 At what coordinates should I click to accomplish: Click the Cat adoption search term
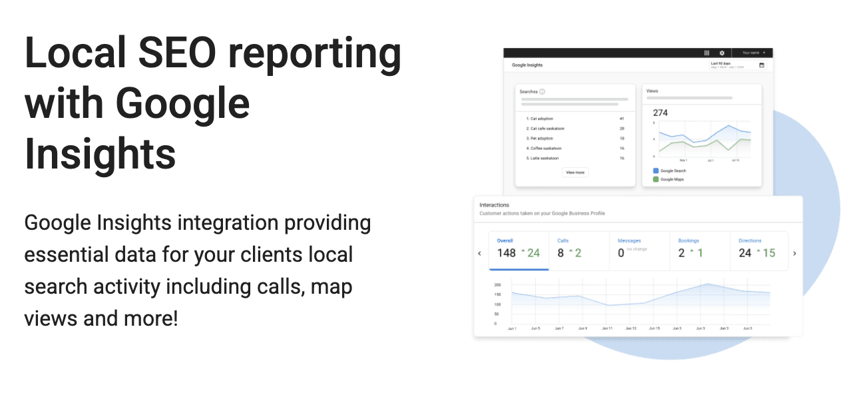tap(540, 119)
